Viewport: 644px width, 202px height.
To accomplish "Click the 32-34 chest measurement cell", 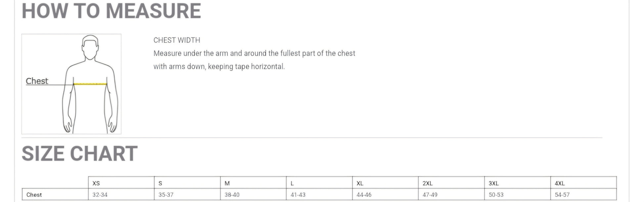I will tap(100, 195).
